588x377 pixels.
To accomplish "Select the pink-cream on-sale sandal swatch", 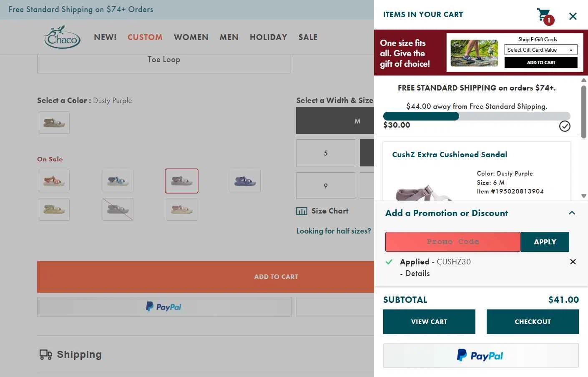I will coord(181,209).
